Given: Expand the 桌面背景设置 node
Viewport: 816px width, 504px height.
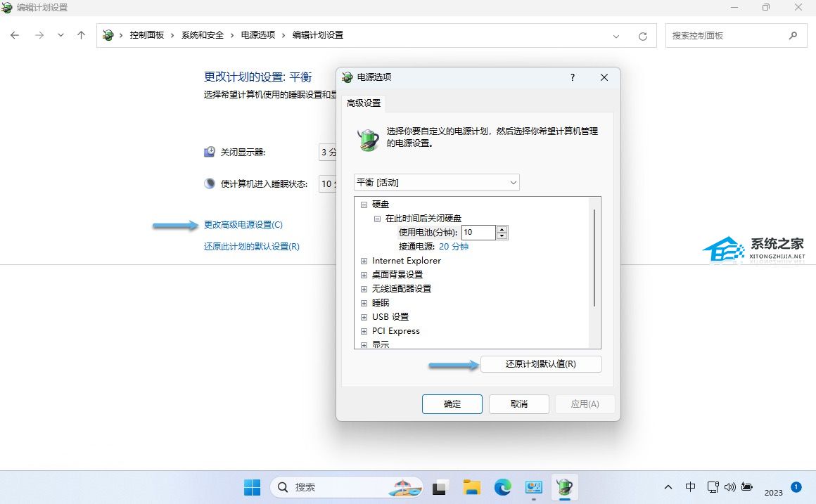Looking at the screenshot, I should [364, 275].
